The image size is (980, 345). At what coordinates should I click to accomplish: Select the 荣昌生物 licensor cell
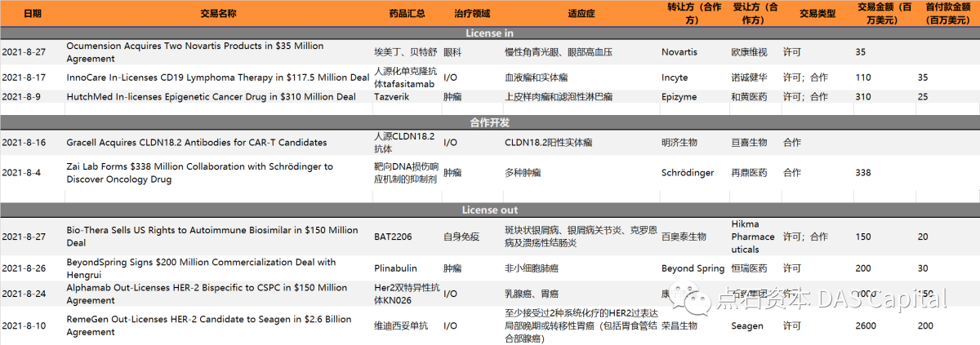679,326
